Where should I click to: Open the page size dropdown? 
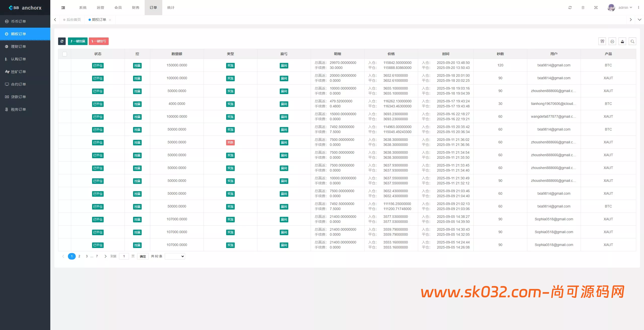pyautogui.click(x=175, y=256)
